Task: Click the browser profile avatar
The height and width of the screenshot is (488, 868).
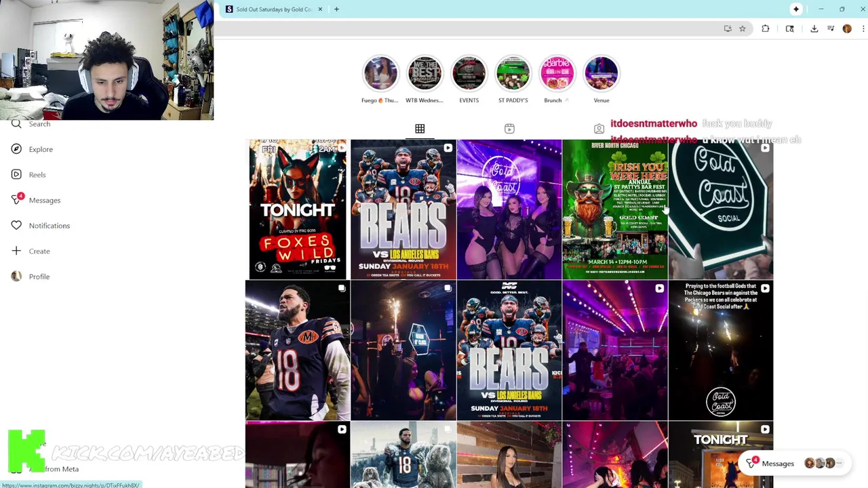Action: tap(847, 28)
